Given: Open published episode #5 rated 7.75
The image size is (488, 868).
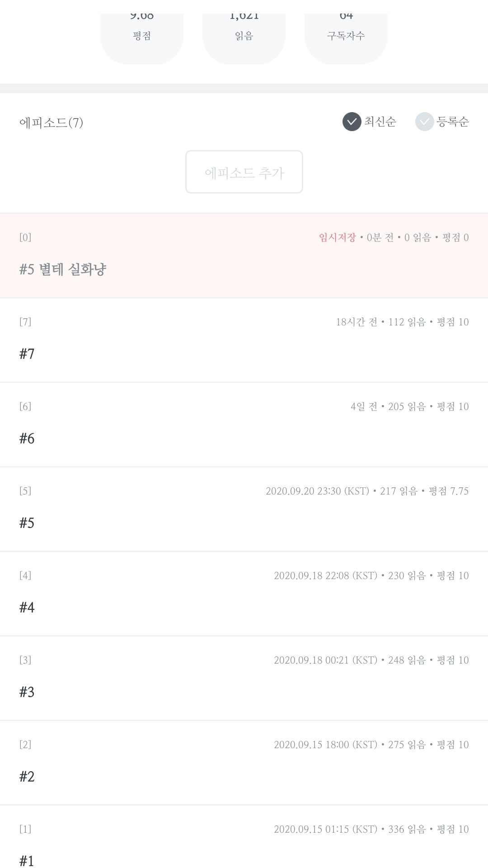Looking at the screenshot, I should click(27, 523).
